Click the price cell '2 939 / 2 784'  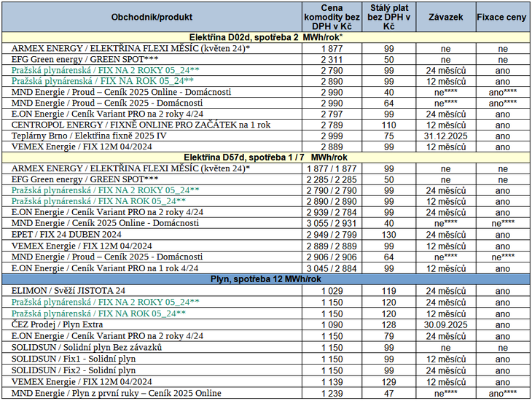point(332,212)
